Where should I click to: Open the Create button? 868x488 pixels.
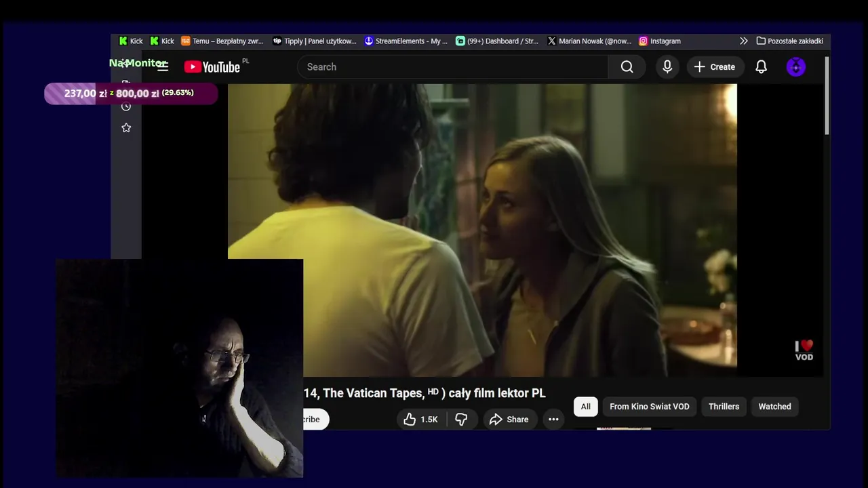tap(715, 66)
